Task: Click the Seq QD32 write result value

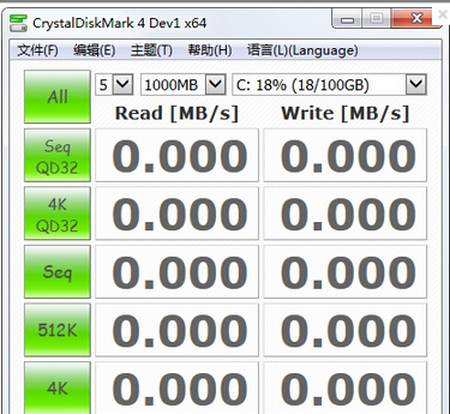Action: pos(345,155)
